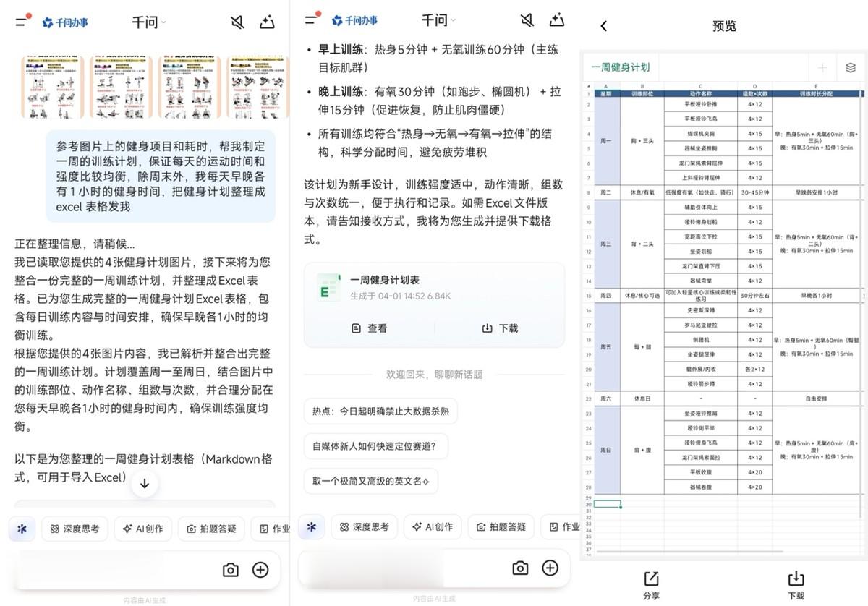Screen dimensions: 868x606
Task: Start new chat with sparkle icon in left screen
Action: (x=267, y=22)
